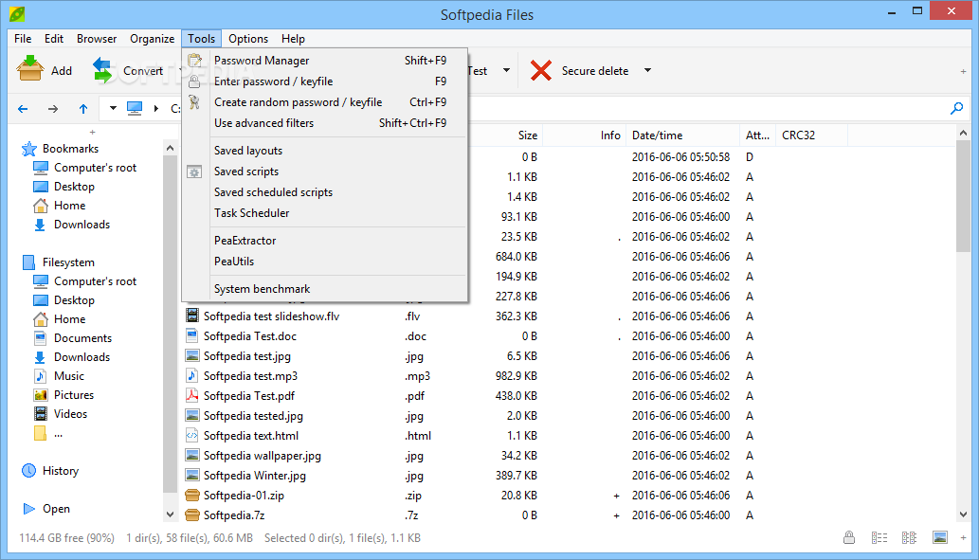This screenshot has width=979, height=560.
Task: Go back with the left arrow
Action: pyautogui.click(x=23, y=109)
